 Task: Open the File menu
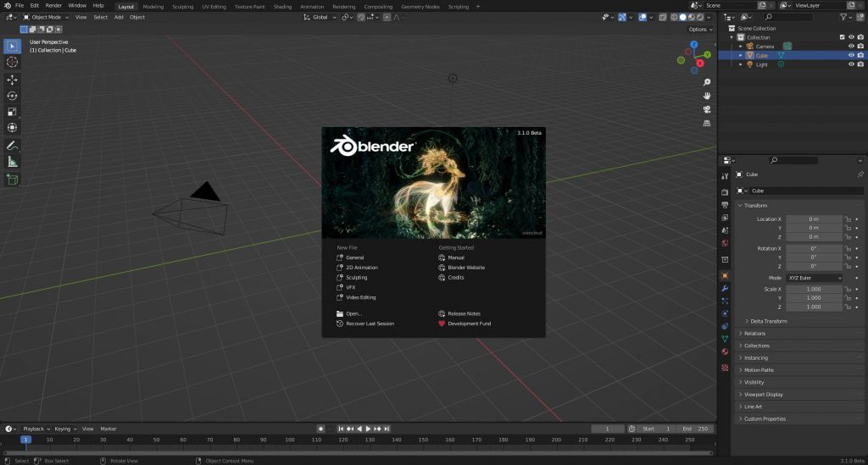tap(19, 6)
